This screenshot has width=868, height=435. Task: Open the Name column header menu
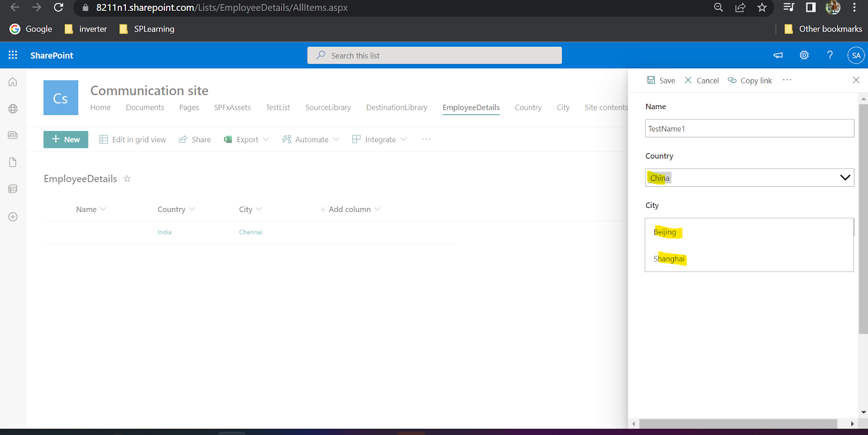[91, 209]
